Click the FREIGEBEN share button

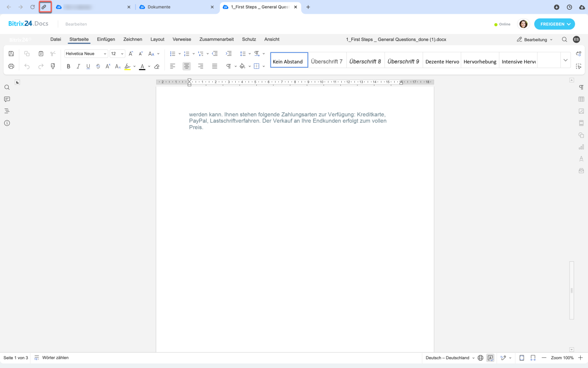[554, 24]
